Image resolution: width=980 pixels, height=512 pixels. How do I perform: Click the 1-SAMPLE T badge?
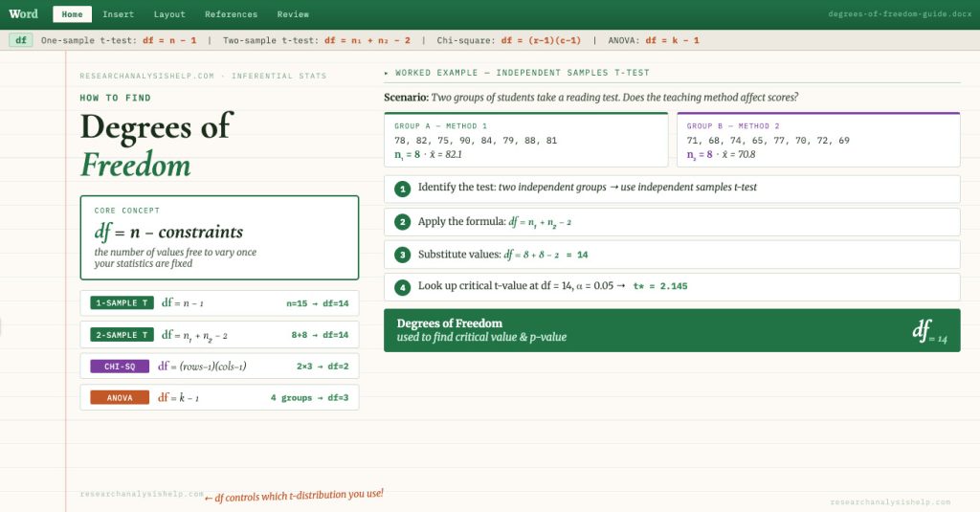tap(122, 303)
